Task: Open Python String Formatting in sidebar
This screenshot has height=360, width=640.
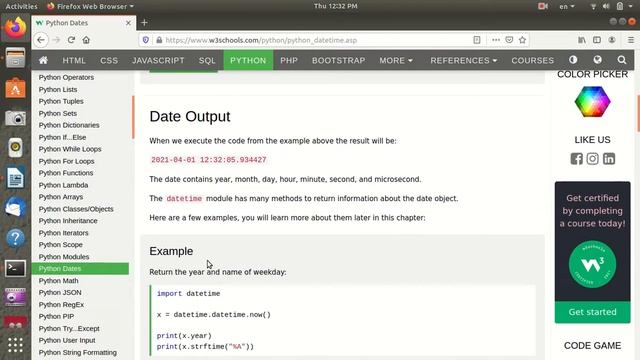Action: 78,352
